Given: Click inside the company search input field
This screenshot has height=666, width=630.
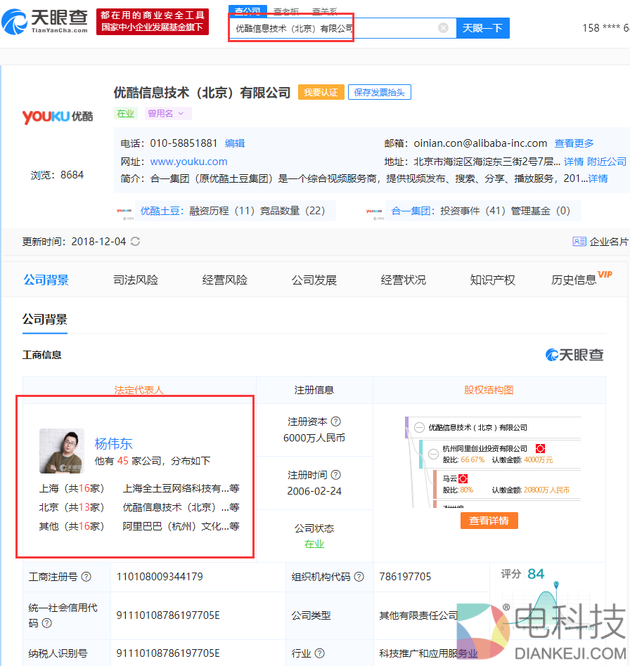Looking at the screenshot, I should click(330, 28).
